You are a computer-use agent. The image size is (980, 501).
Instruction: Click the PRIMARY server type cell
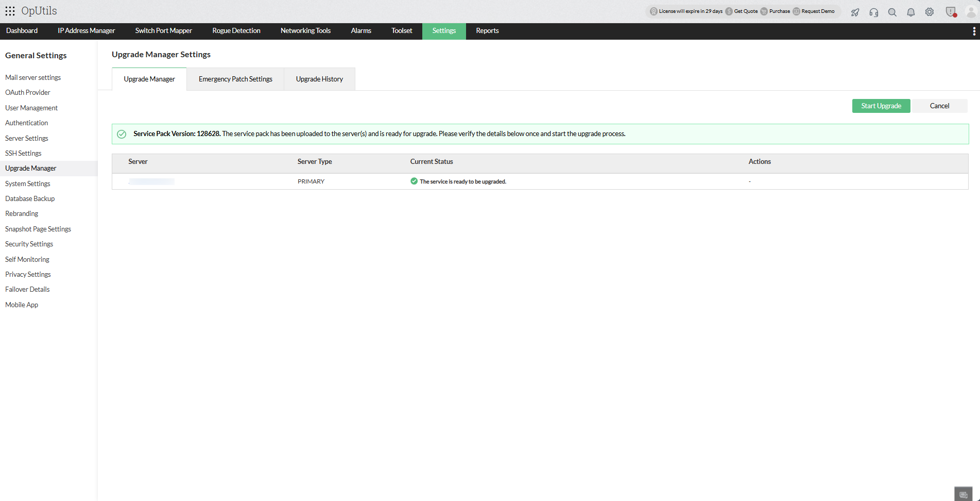[311, 182]
